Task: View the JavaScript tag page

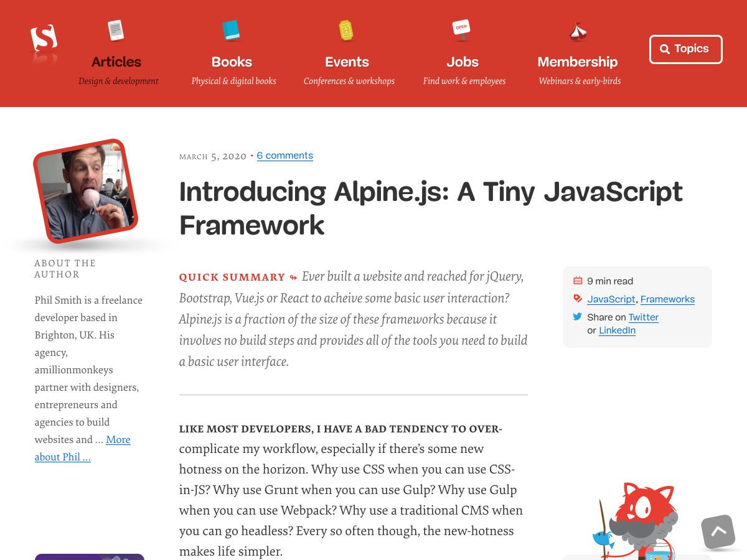Action: pos(611,299)
